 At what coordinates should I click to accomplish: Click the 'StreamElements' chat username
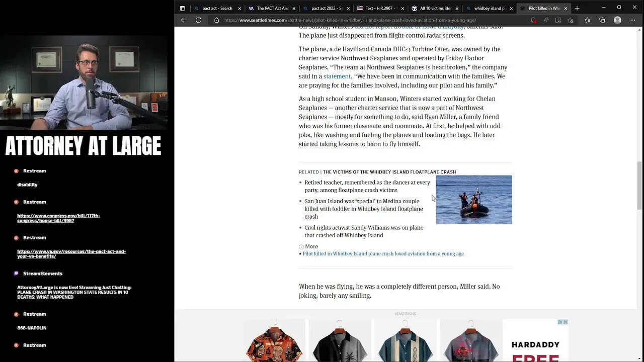tap(43, 274)
